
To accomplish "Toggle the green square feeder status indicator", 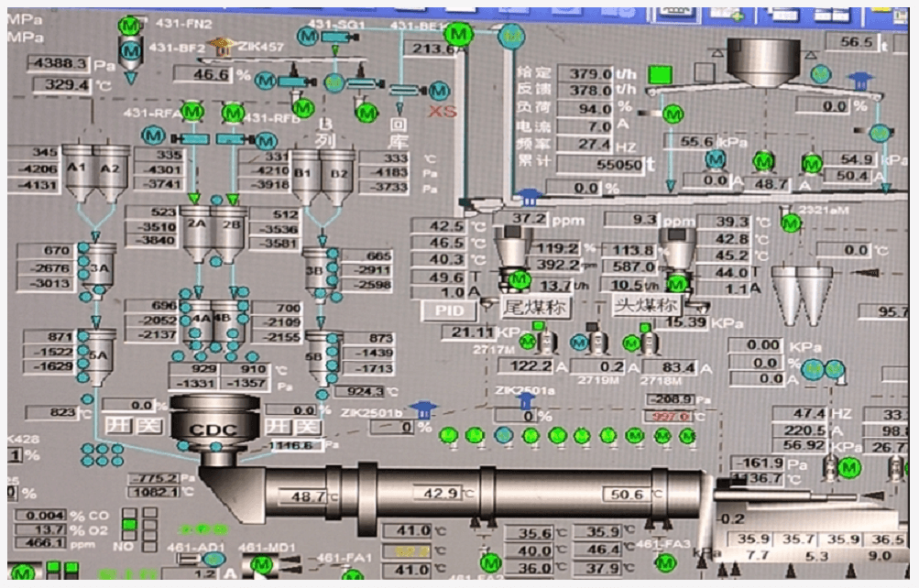I will coord(658,74).
